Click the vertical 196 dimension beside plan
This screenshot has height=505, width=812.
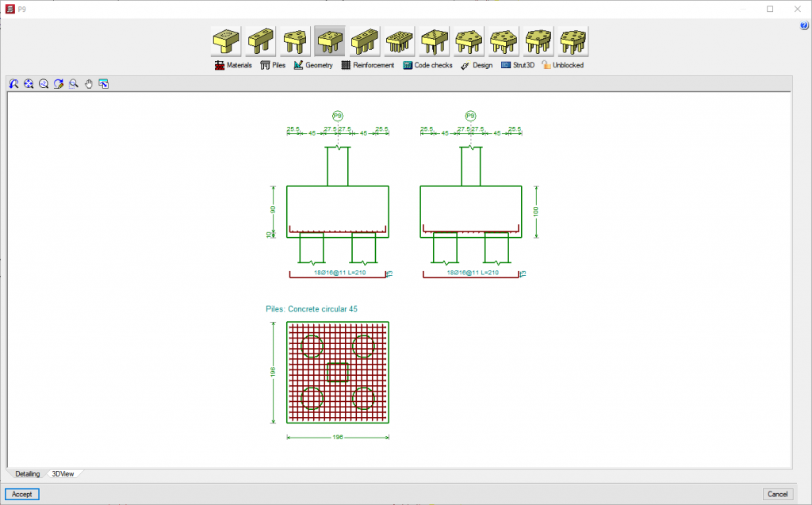(273, 372)
